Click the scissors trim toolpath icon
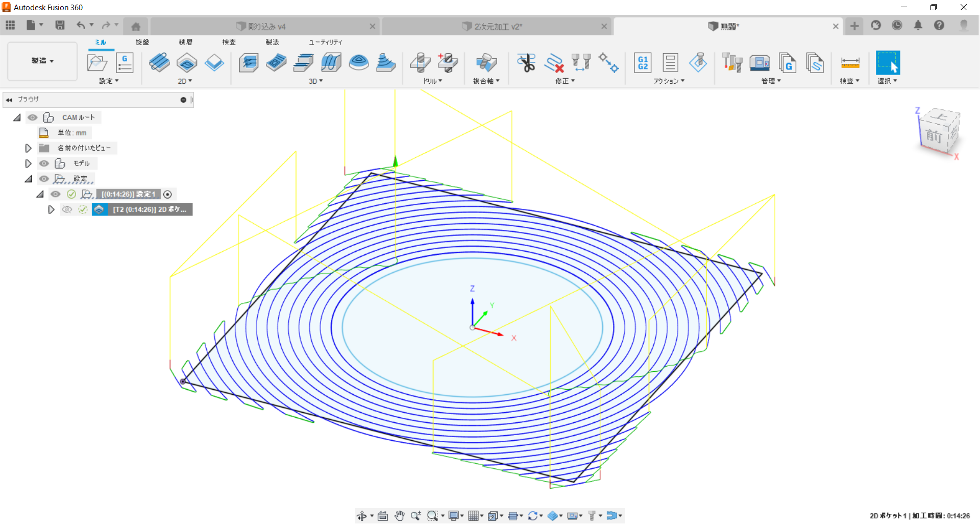Viewport: 980px width, 525px height. click(526, 63)
